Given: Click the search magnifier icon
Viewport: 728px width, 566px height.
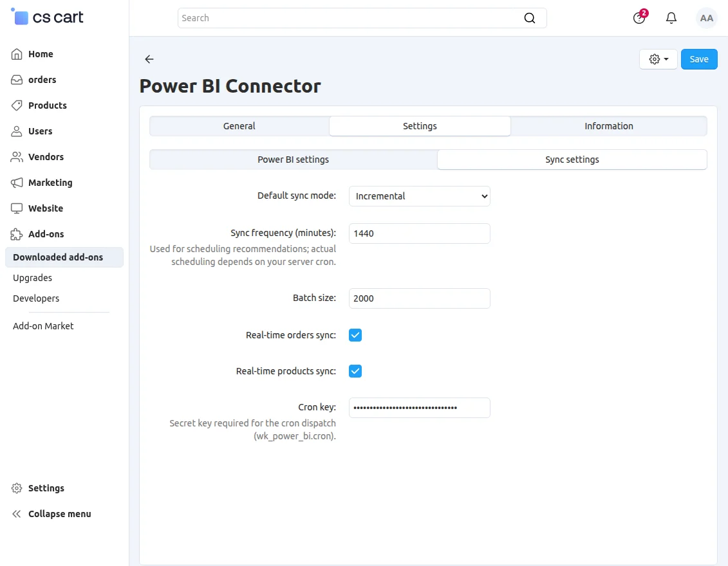Looking at the screenshot, I should pyautogui.click(x=529, y=18).
